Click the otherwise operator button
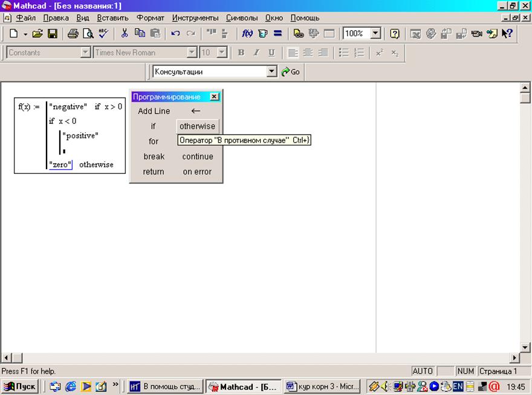 click(197, 126)
